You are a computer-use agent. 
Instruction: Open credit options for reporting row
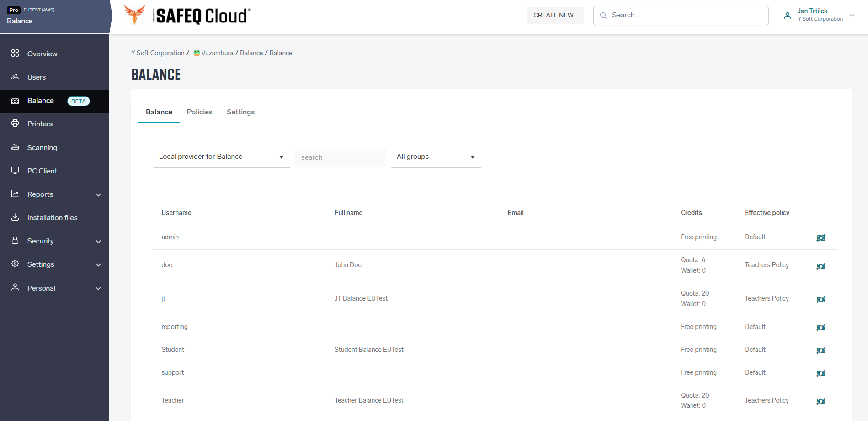[821, 327]
